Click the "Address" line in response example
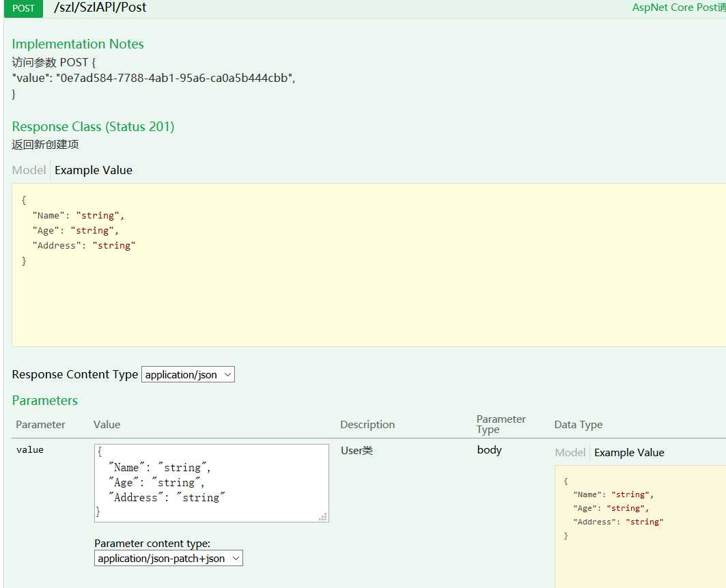 84,245
